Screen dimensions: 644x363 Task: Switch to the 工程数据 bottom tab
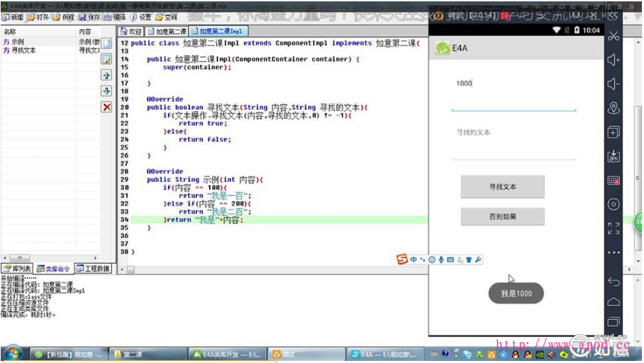(x=93, y=269)
